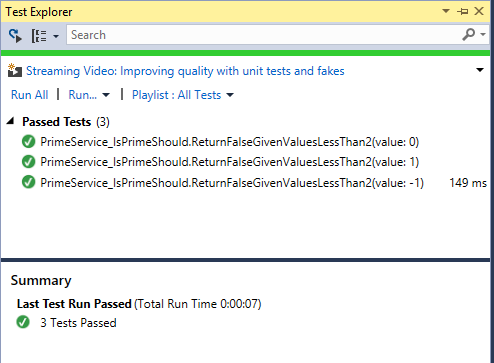Expand the notification dropdown arrow at right
Image resolution: width=494 pixels, height=363 pixels.
coord(480,70)
